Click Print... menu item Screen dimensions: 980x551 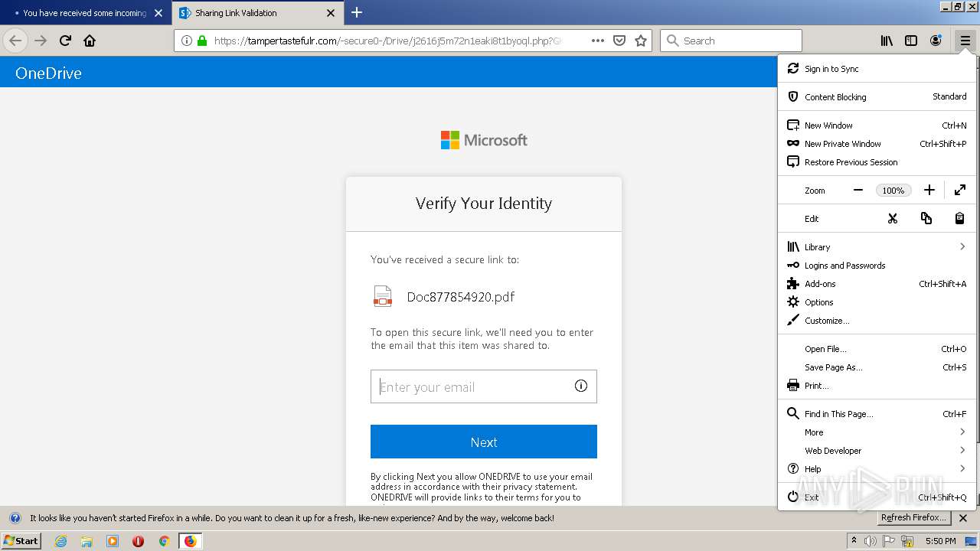877,386
